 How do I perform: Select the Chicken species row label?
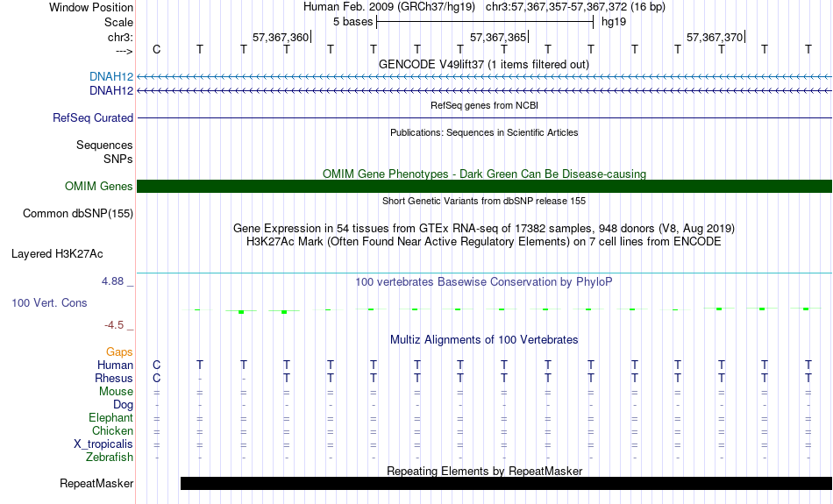coord(112,430)
